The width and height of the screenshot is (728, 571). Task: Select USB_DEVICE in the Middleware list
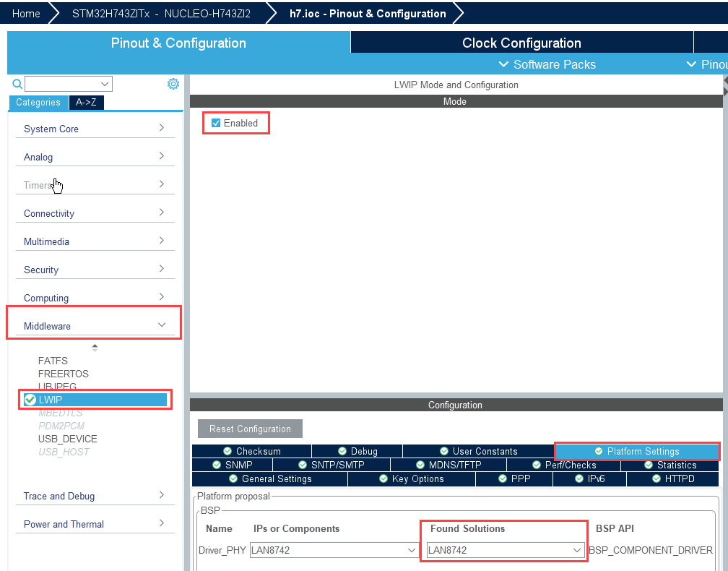[x=68, y=439]
